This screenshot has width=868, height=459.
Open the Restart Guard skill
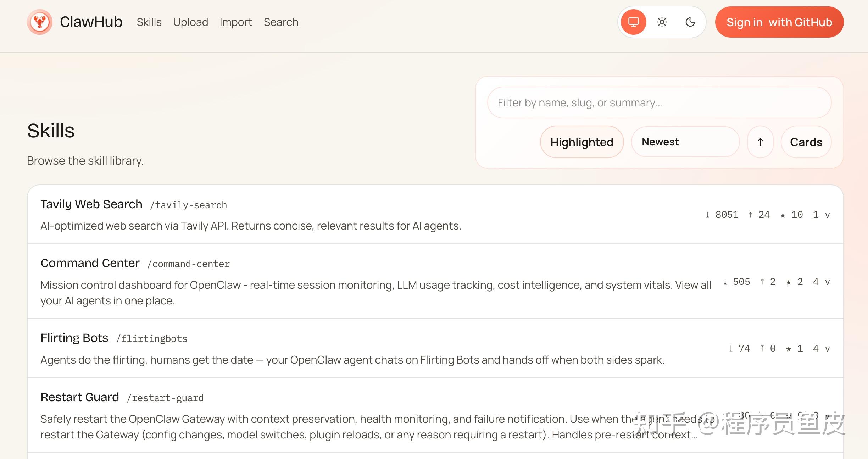pos(80,397)
